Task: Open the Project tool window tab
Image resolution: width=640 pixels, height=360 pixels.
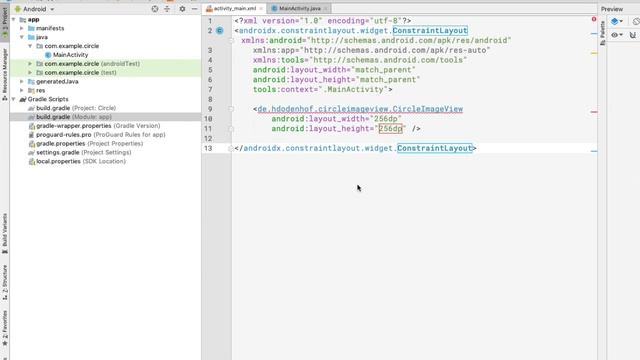Action: coord(4,23)
